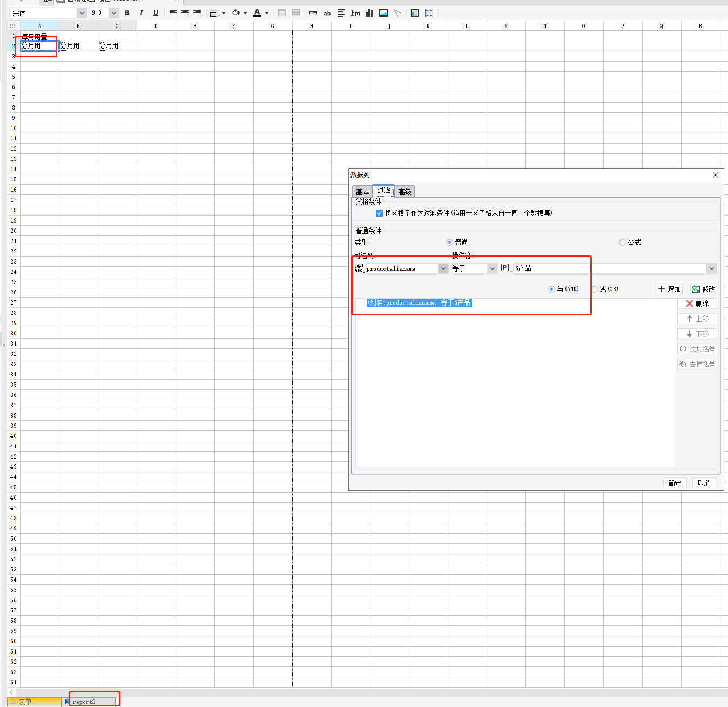
Task: Align cell text to the left
Action: click(173, 13)
